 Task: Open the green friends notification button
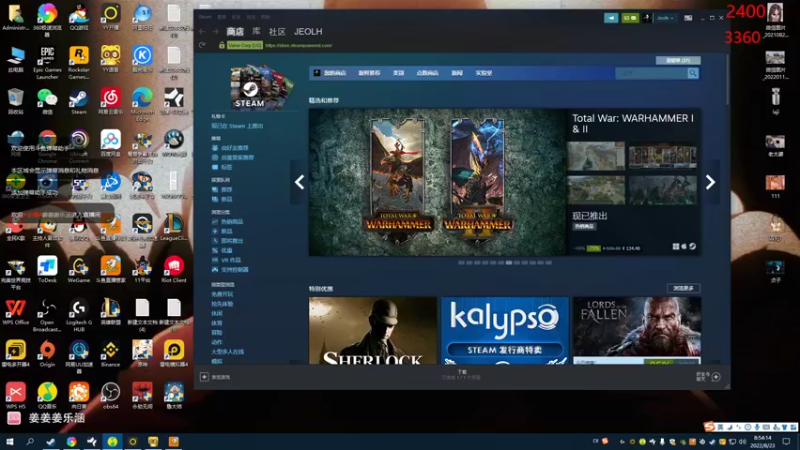tap(630, 18)
